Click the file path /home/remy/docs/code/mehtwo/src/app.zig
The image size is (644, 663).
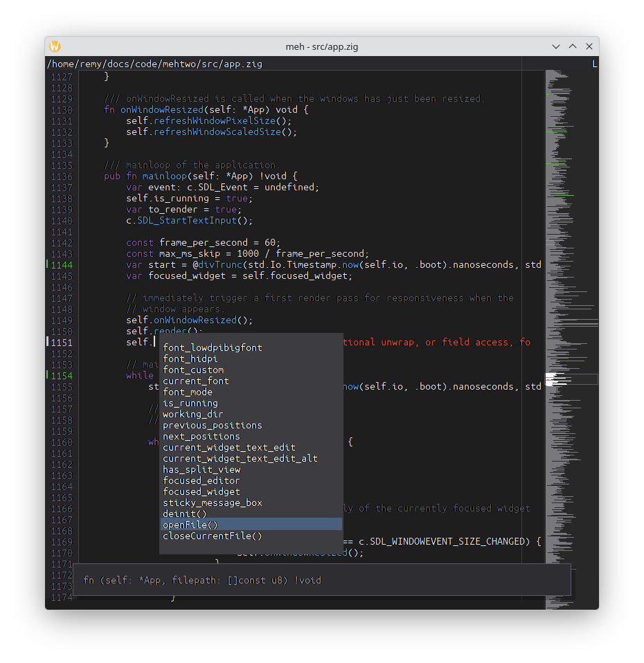[154, 63]
